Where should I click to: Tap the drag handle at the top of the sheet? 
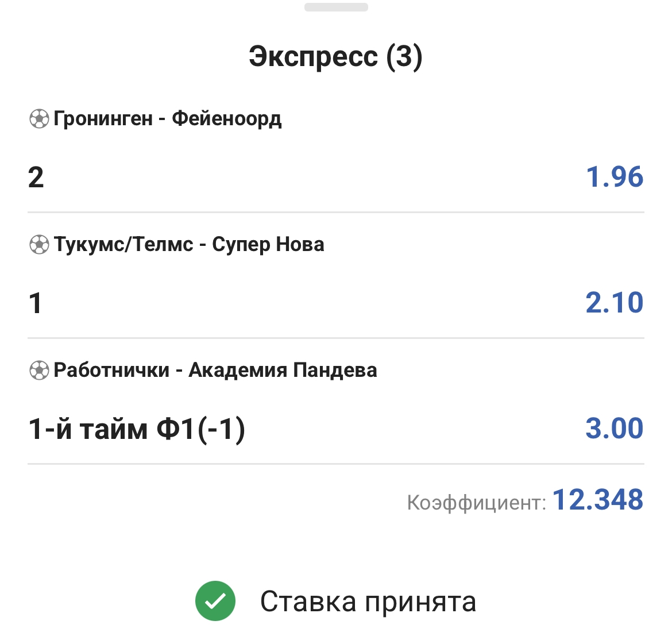(336, 7)
